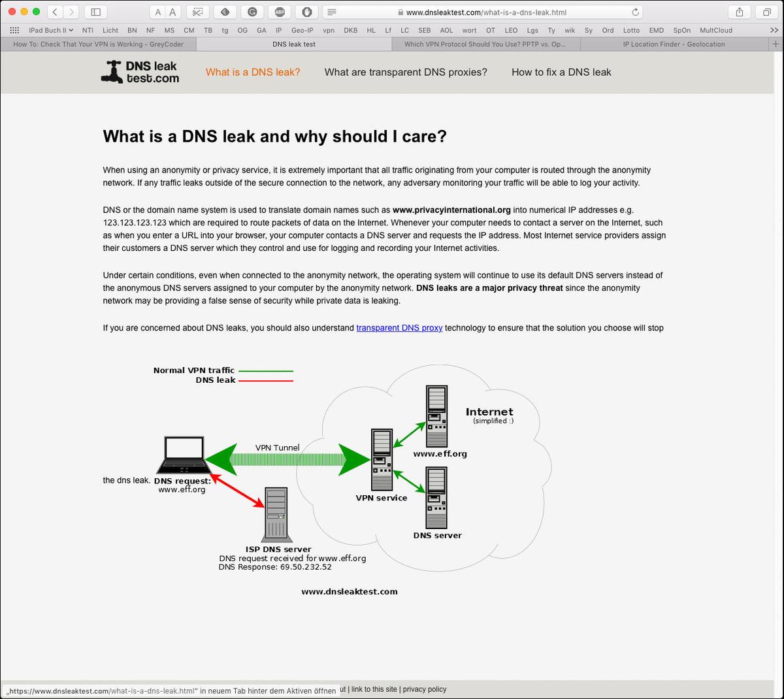Screen dimensions: 784x699
Task: Go back with the Safari back arrow
Action: [x=55, y=12]
